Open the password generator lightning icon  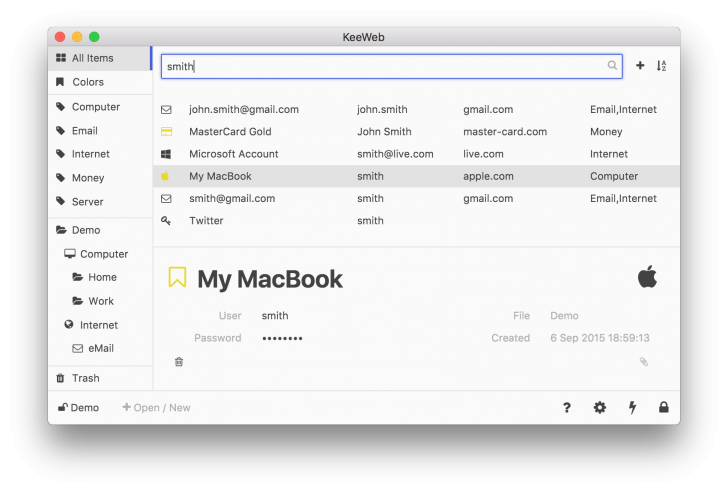point(632,408)
